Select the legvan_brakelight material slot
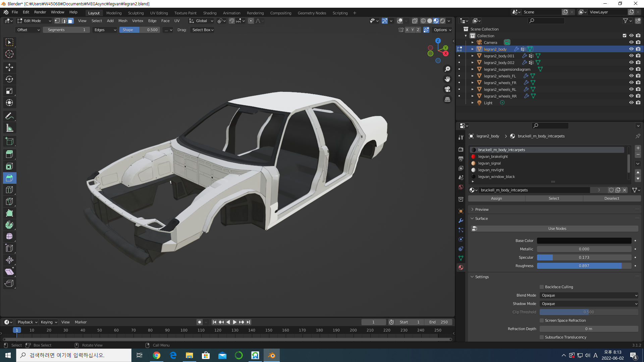 point(493,157)
